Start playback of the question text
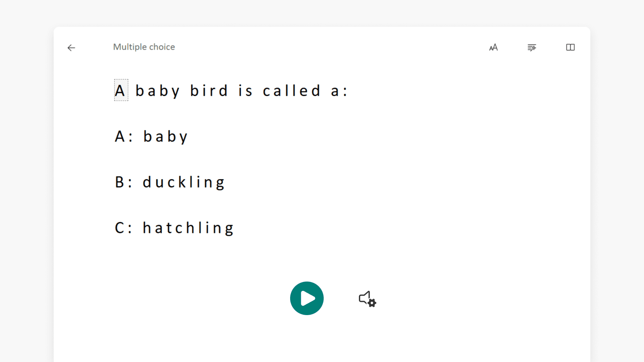644x362 pixels. (x=307, y=298)
